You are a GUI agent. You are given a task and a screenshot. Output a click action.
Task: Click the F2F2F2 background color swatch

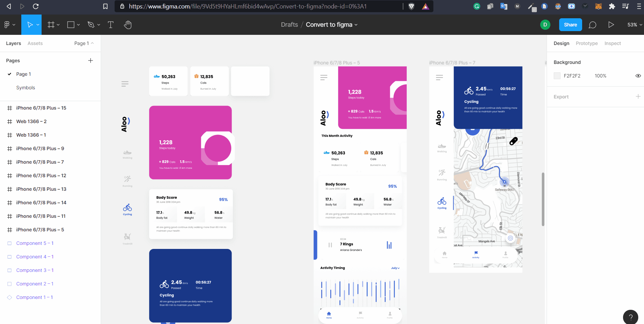click(x=557, y=76)
